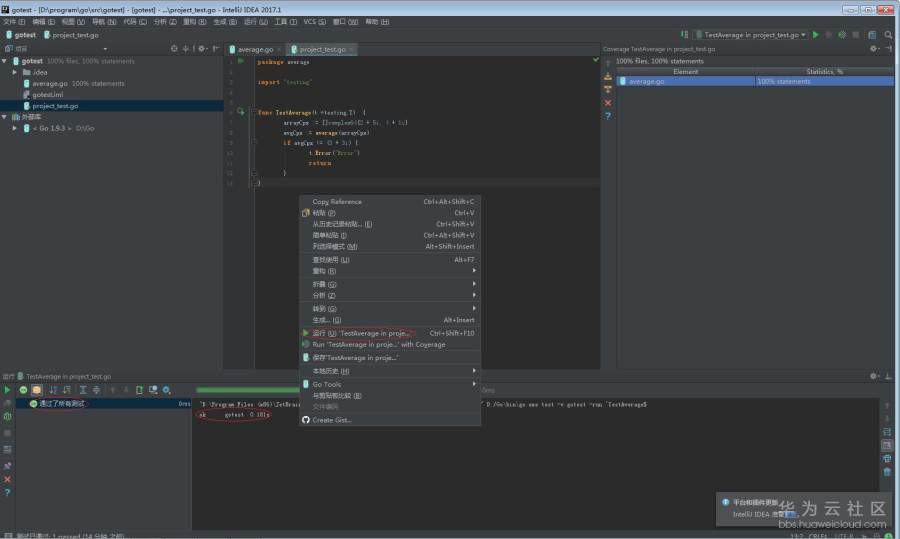Select Run 'TestAverage' with Coverage menu entry

tap(379, 344)
